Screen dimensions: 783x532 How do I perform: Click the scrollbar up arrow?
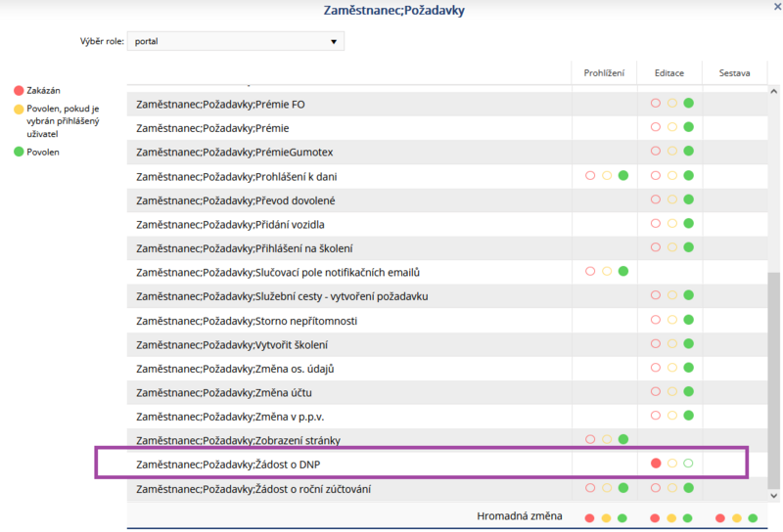tap(774, 92)
